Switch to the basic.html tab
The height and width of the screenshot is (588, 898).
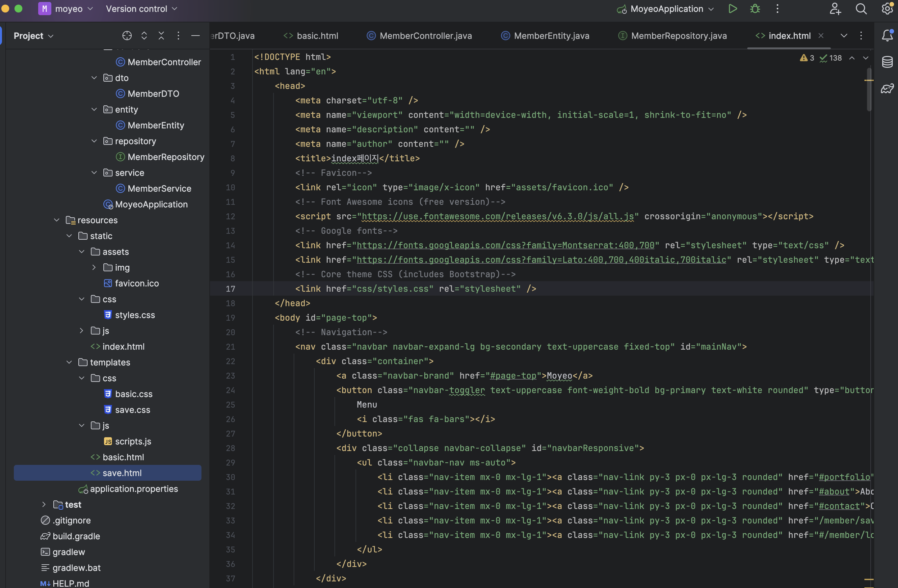[x=310, y=36]
